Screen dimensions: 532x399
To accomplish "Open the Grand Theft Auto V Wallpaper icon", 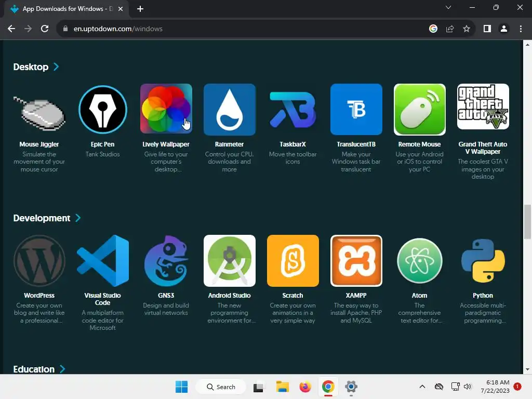I will click(483, 107).
